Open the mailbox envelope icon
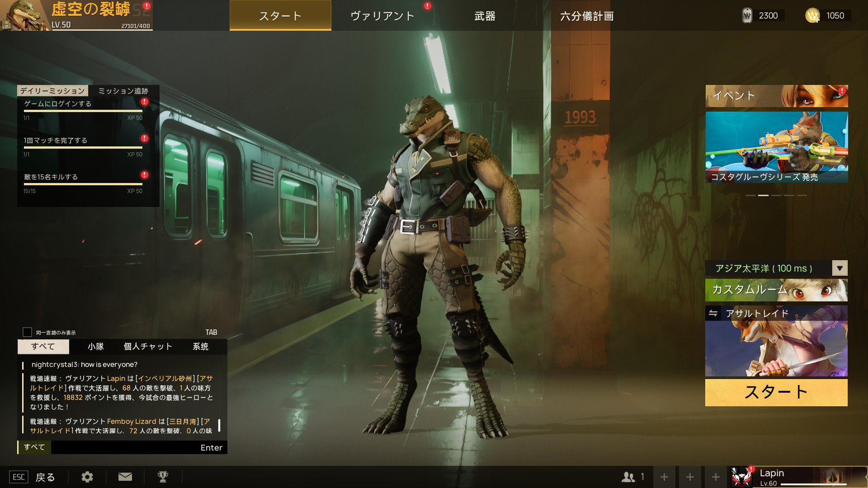 tap(125, 477)
